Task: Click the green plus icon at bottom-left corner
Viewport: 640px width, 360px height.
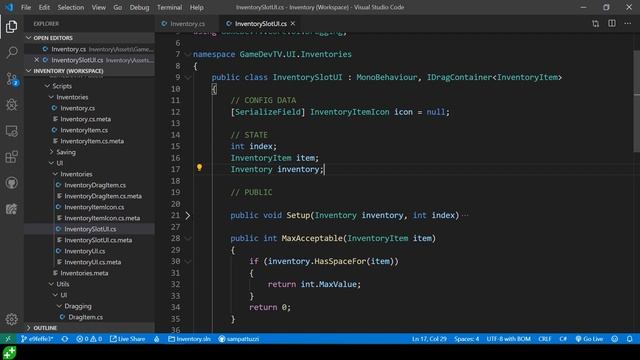Action: click(x=9, y=353)
